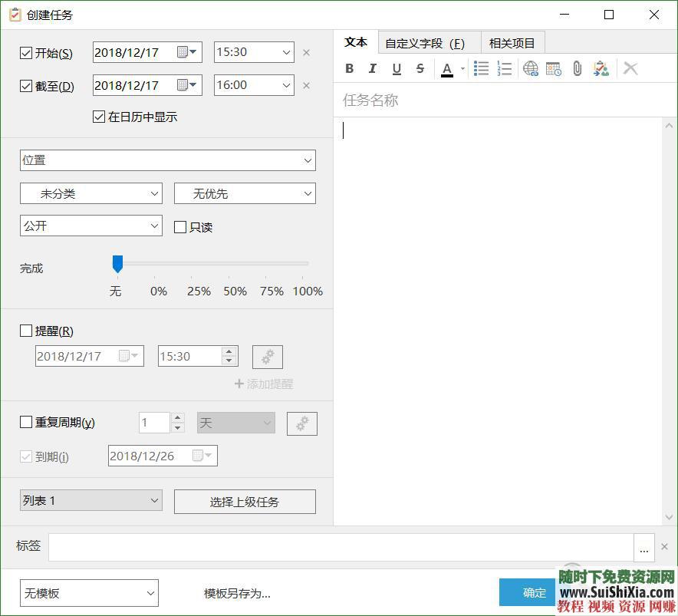Click the 选择上级任务 button
678x616 pixels.
(x=244, y=501)
